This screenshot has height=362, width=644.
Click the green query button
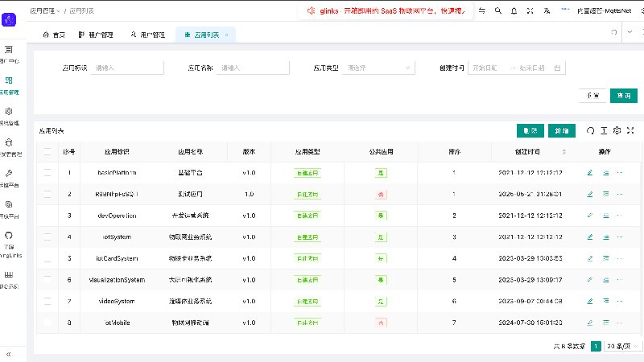coord(623,96)
